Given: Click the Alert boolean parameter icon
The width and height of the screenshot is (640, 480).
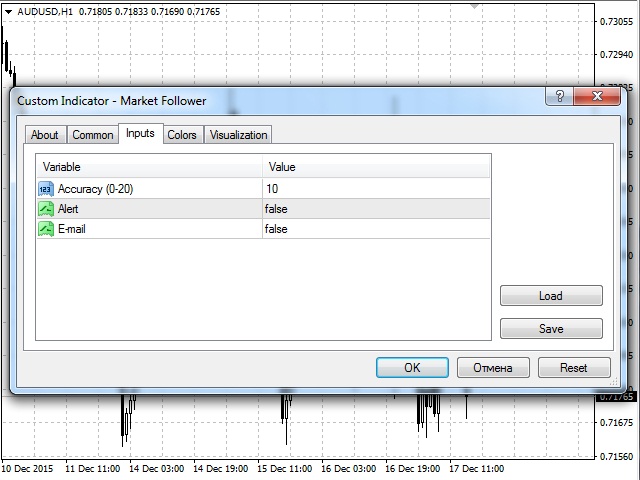Looking at the screenshot, I should point(46,209).
